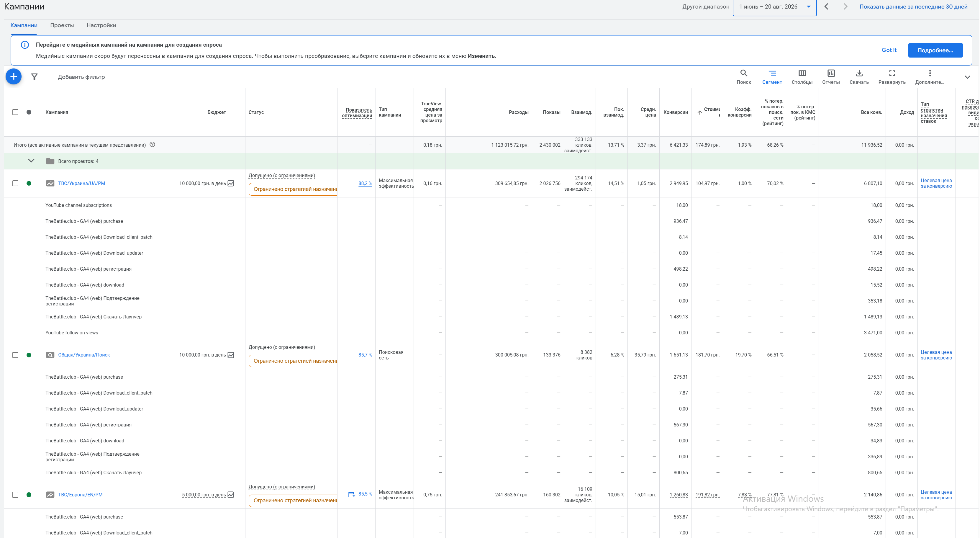Screen dimensions: 980x538
Task: Click conversions value 2 949,95
Action: 678,183
